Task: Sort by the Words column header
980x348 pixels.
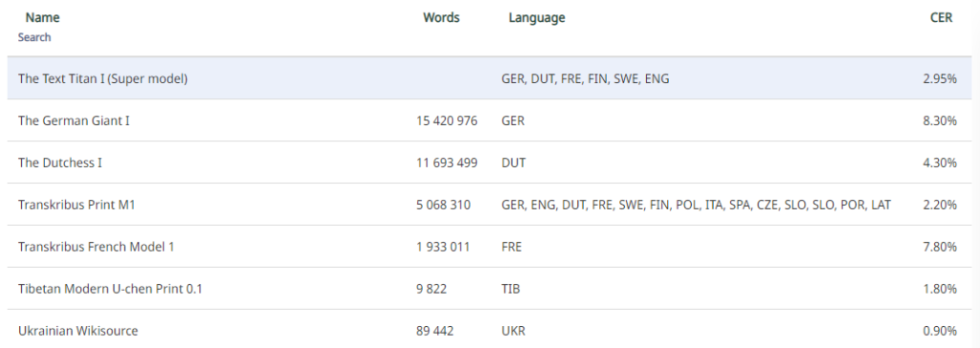Action: (441, 17)
